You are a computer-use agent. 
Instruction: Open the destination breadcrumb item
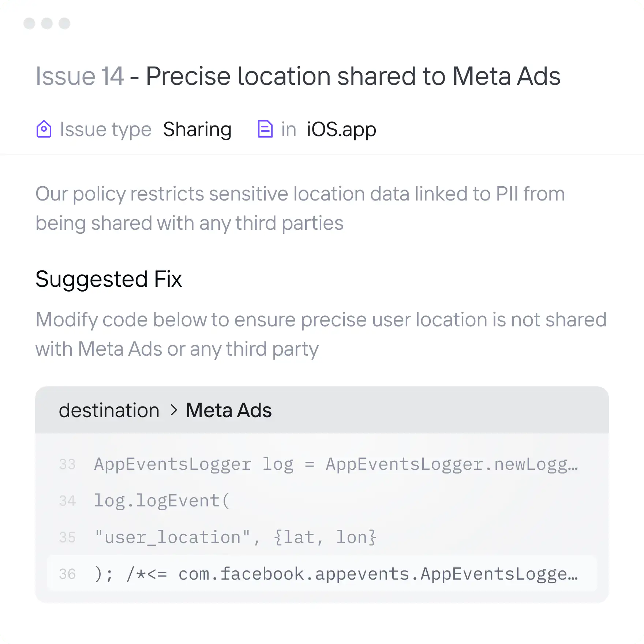(109, 410)
